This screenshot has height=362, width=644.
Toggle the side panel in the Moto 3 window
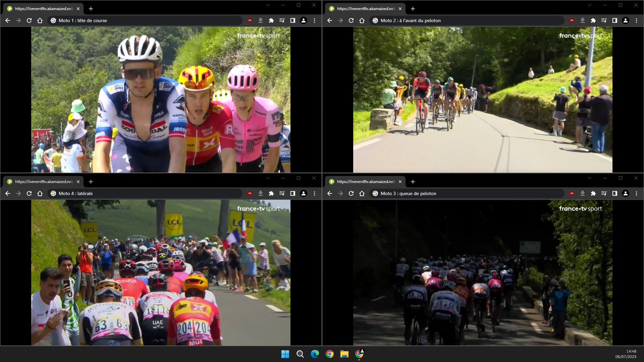click(x=614, y=193)
